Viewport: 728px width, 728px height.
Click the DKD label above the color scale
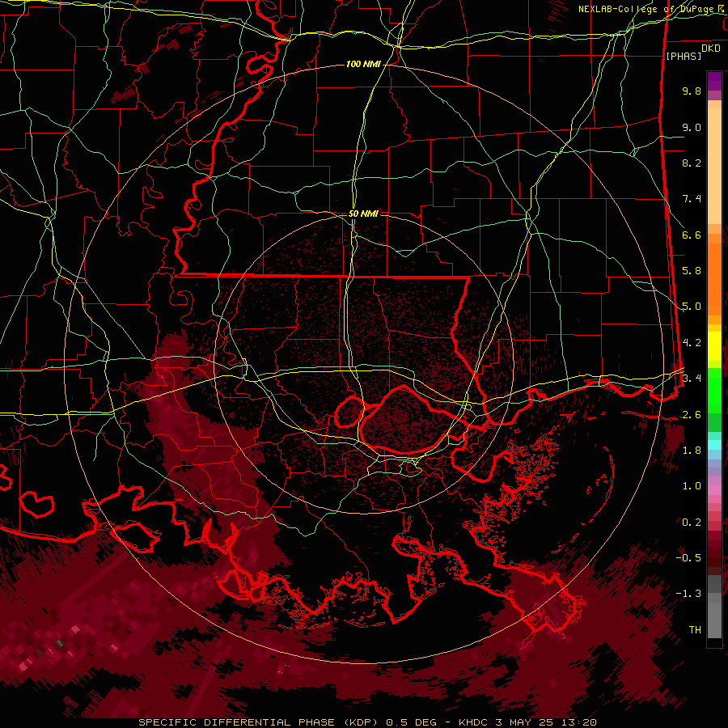(711, 49)
